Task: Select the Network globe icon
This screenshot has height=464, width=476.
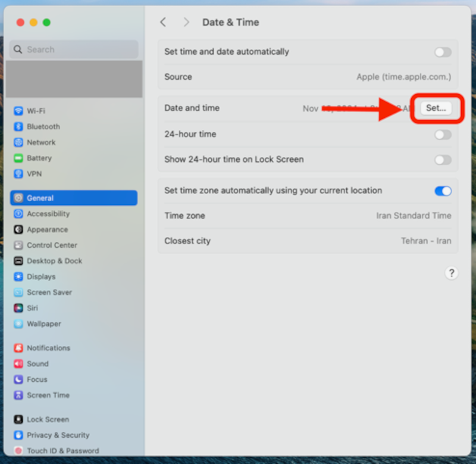Action: point(18,142)
